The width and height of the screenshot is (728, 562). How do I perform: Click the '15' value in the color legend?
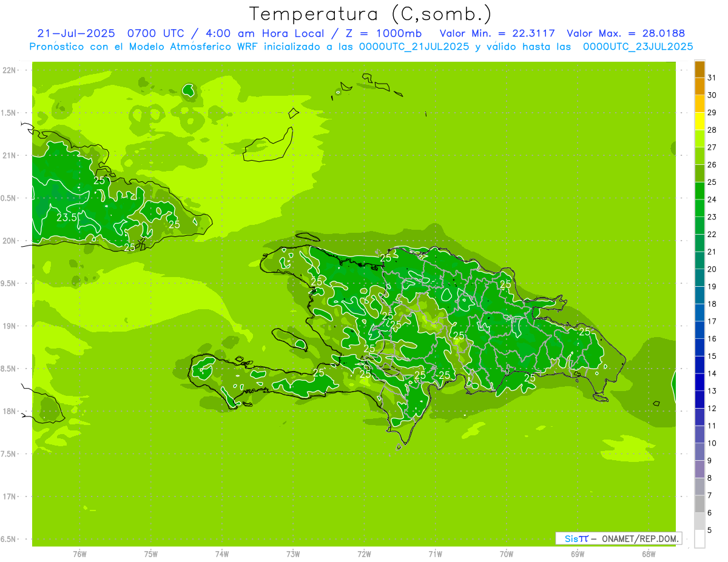712,356
